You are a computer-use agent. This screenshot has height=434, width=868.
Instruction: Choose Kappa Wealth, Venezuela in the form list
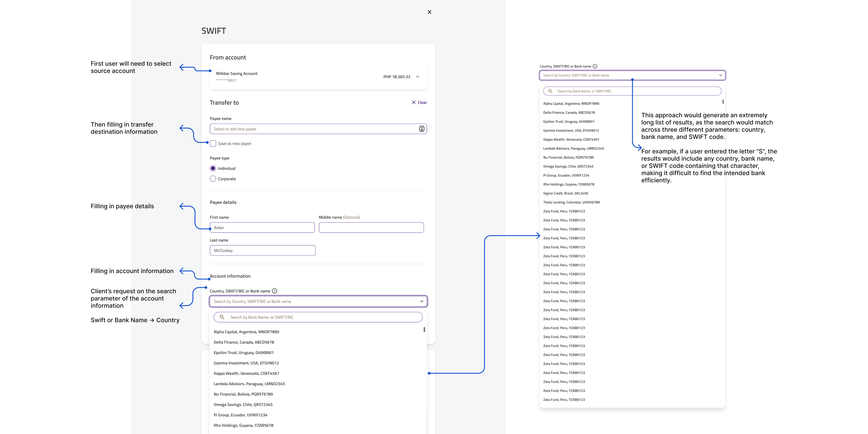pos(246,373)
